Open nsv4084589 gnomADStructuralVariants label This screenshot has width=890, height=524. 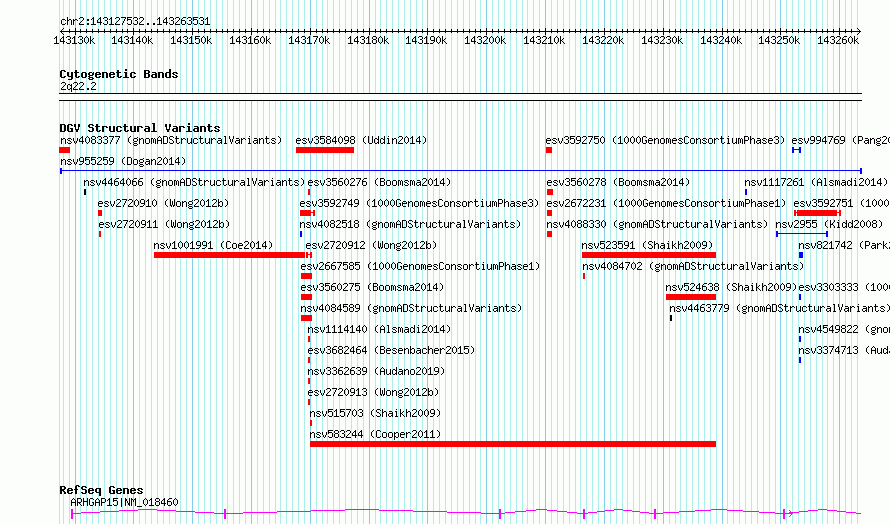(411, 308)
